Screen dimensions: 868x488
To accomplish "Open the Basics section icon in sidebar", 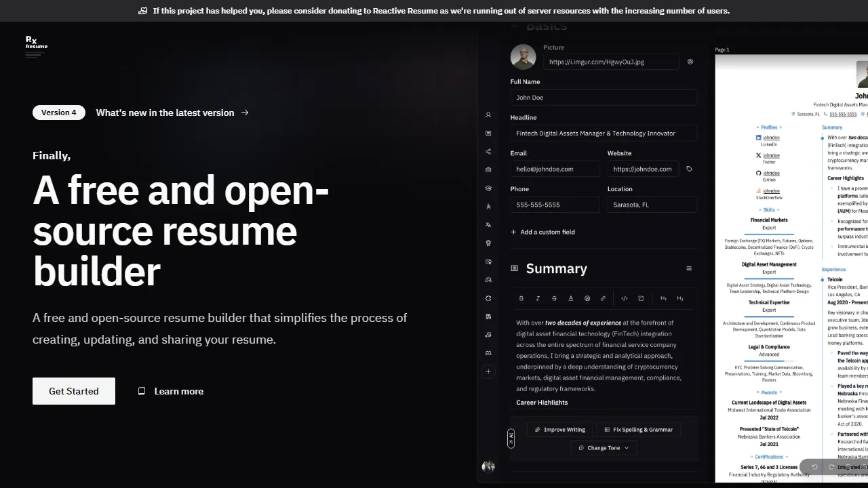I will (488, 115).
